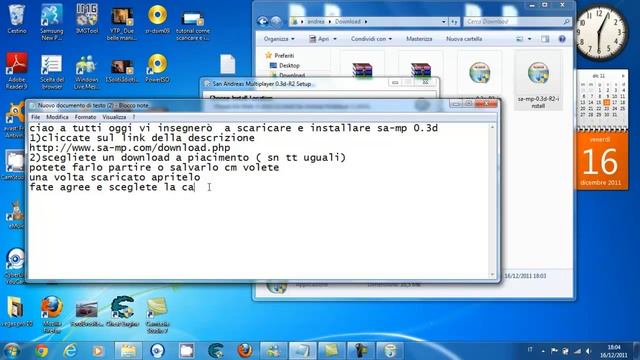
Task: Open the Cestino recycle bin icon
Action: point(17,19)
